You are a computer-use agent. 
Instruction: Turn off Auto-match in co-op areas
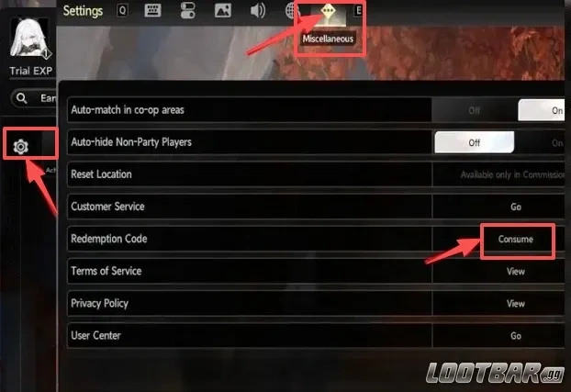[x=474, y=110]
